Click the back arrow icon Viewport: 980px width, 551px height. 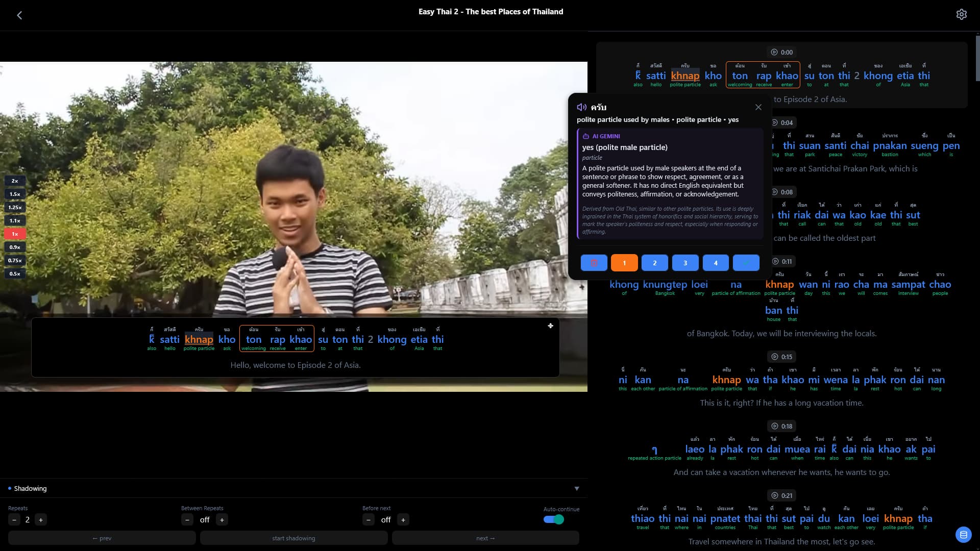point(19,15)
